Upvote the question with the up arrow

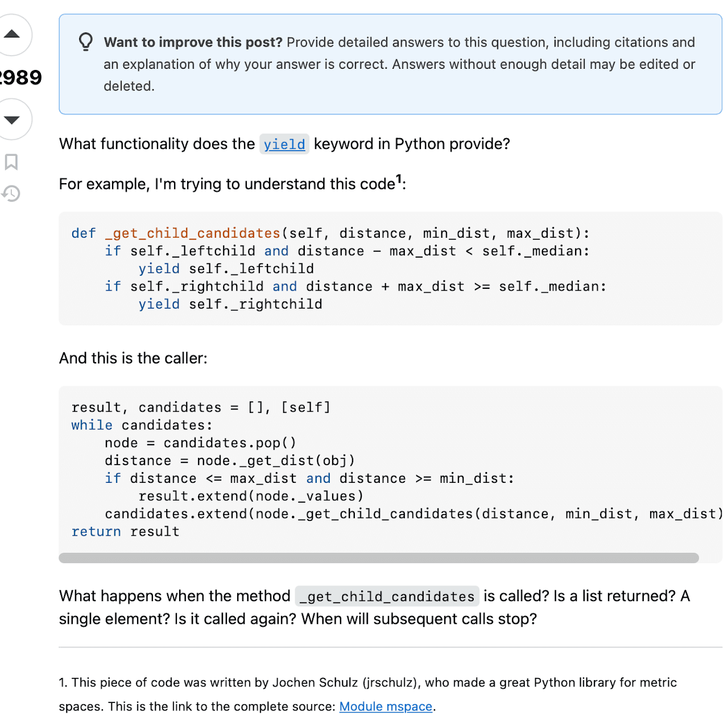tap(12, 35)
